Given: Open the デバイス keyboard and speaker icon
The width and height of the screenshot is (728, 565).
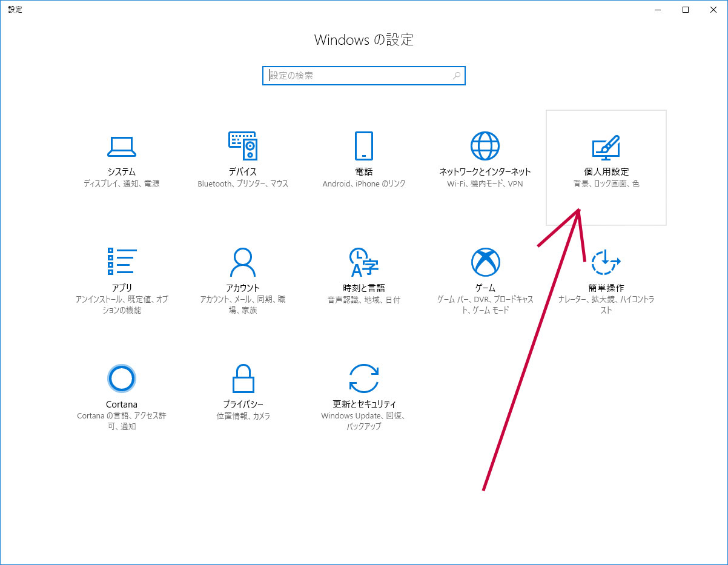Looking at the screenshot, I should [243, 145].
